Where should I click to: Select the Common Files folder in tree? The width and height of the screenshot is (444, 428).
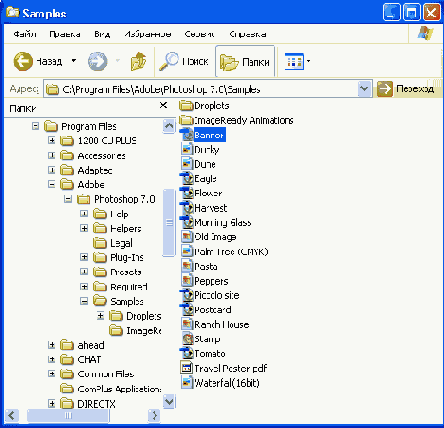[97, 374]
